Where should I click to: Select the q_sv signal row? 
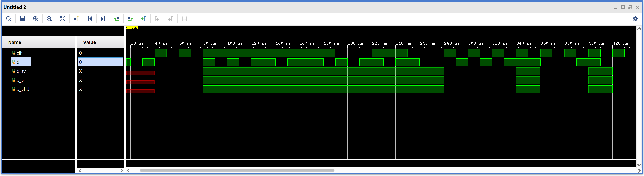[x=21, y=71]
